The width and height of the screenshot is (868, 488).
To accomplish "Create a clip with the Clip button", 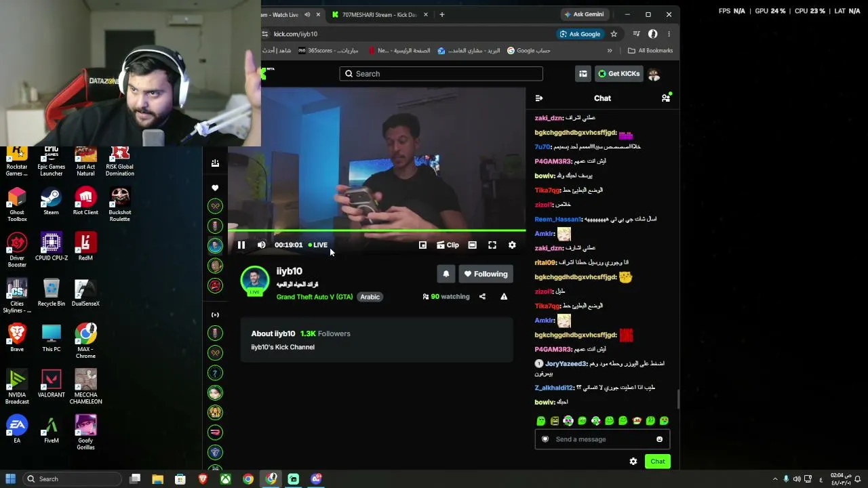I will [448, 245].
